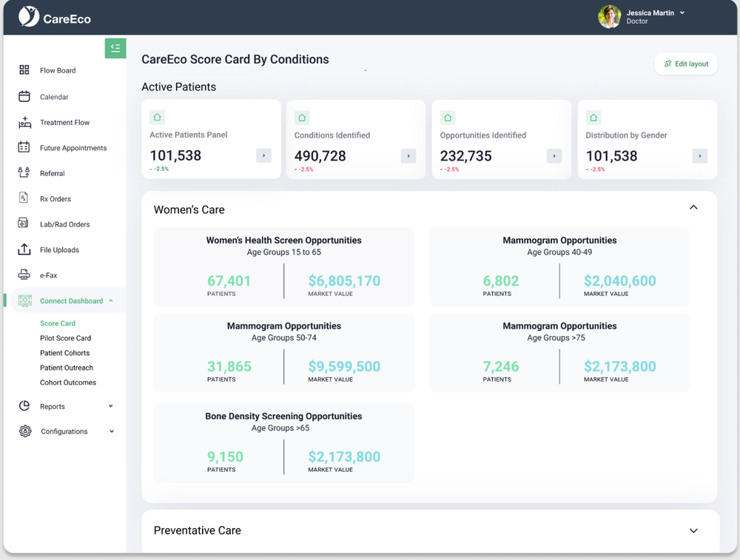Select Referral in the sidebar

click(53, 173)
